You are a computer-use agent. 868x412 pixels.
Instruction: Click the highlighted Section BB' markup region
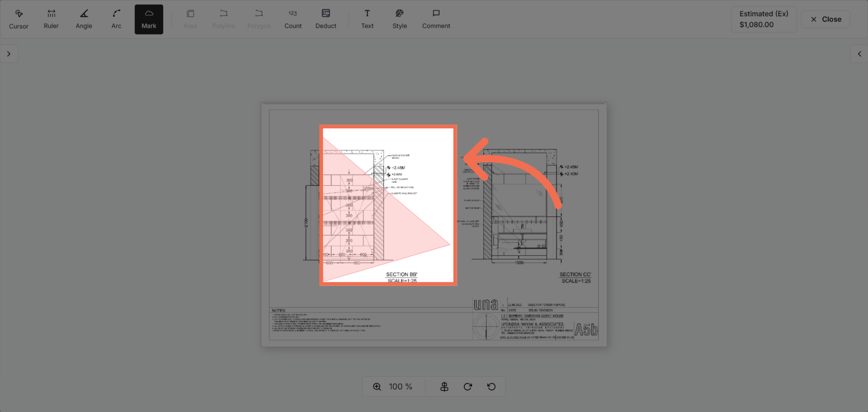coord(388,205)
